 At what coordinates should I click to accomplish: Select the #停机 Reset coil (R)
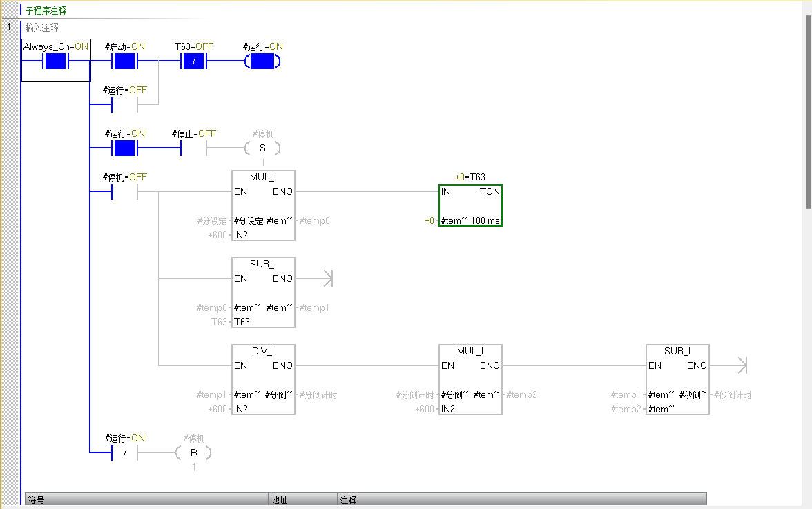tap(193, 453)
